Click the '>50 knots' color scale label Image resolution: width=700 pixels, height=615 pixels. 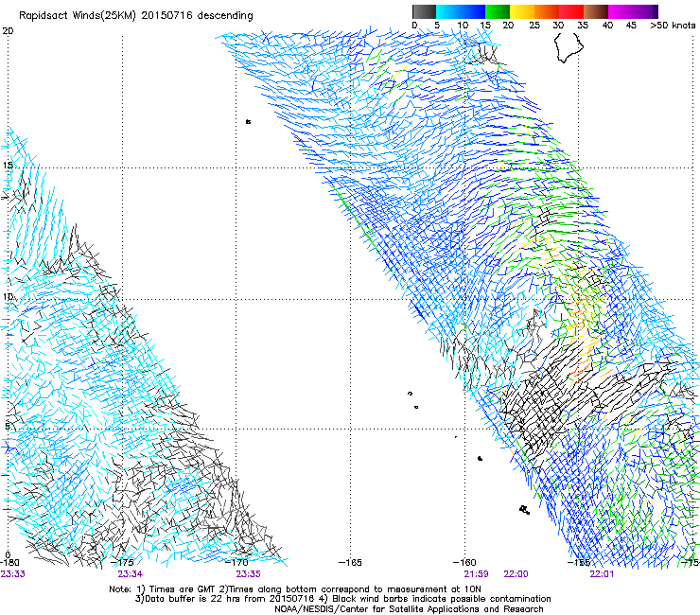[673, 26]
